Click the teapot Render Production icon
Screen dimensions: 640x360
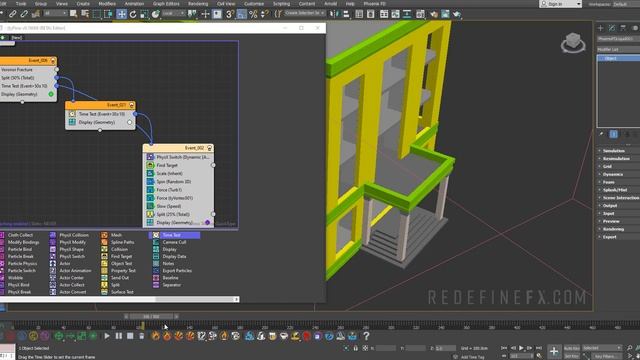pyautogui.click(x=456, y=14)
